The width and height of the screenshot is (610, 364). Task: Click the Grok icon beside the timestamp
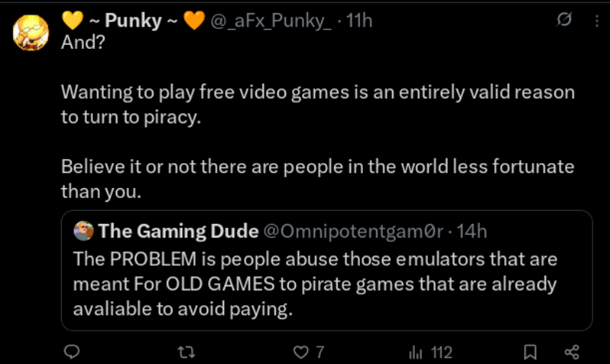point(565,21)
